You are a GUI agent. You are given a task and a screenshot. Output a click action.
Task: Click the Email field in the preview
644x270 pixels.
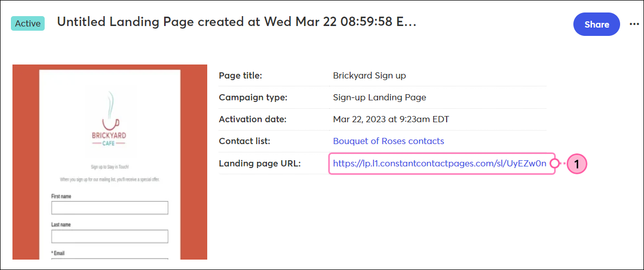110,259
